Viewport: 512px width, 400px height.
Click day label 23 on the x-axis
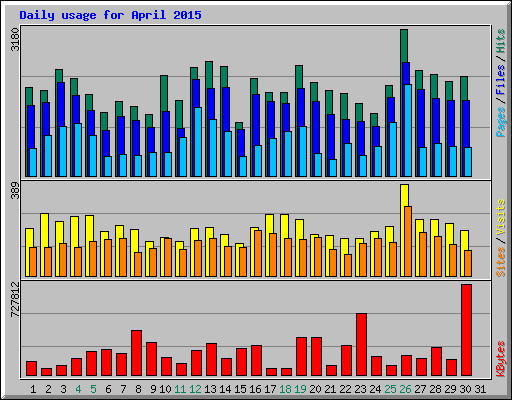click(x=360, y=389)
